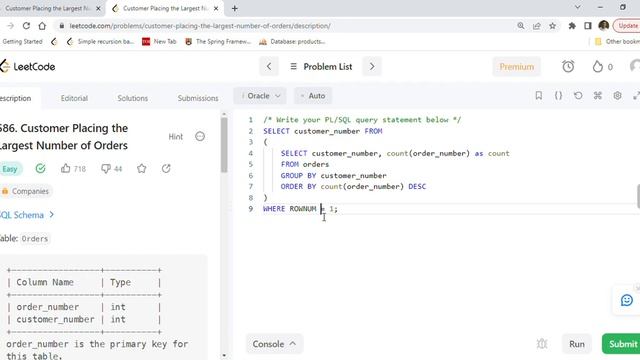640x360 pixels.
Task: Run the code
Action: coord(577,344)
